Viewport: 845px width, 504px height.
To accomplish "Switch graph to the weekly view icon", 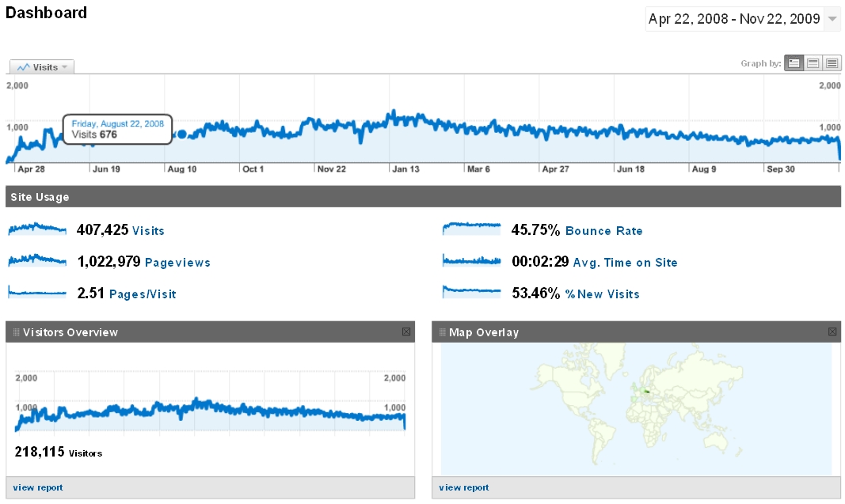I will (813, 63).
